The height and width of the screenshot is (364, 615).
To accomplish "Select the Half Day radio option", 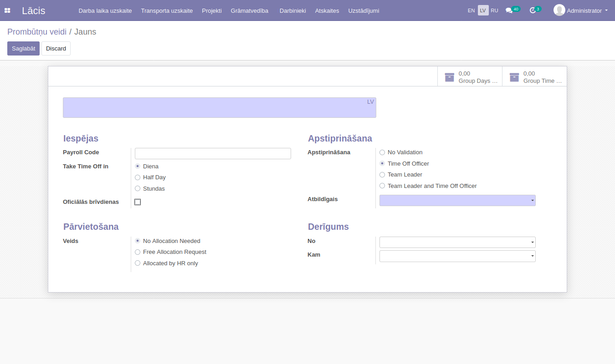I will 138,177.
